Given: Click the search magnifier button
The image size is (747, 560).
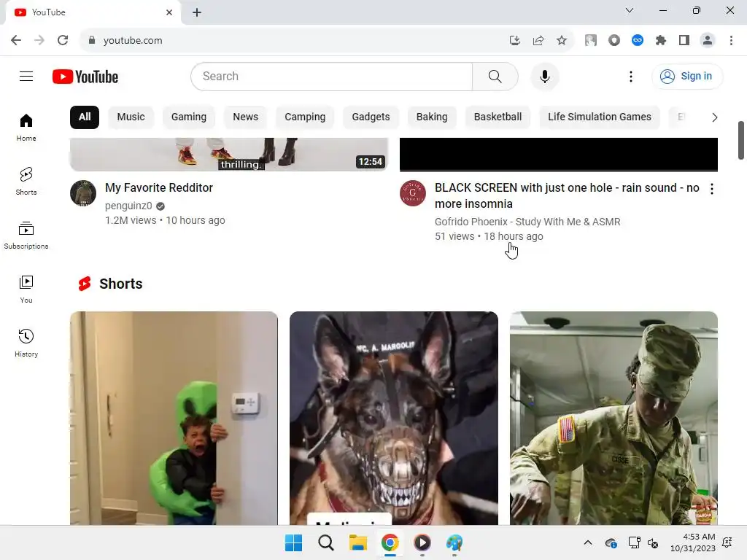Looking at the screenshot, I should [495, 76].
